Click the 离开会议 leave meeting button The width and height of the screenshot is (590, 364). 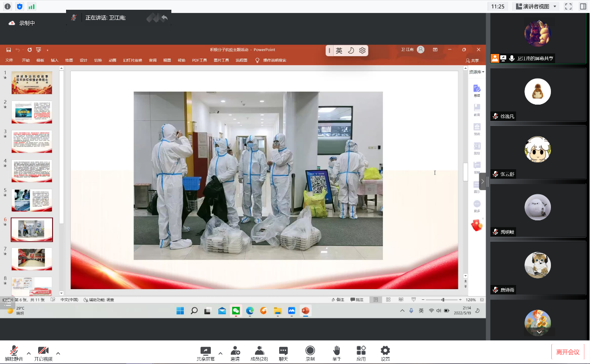[x=568, y=352]
